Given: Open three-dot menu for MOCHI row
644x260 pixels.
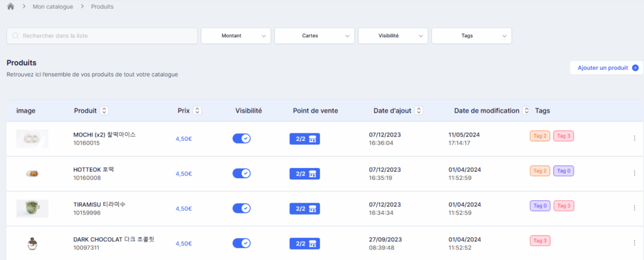Looking at the screenshot, I should [634, 138].
